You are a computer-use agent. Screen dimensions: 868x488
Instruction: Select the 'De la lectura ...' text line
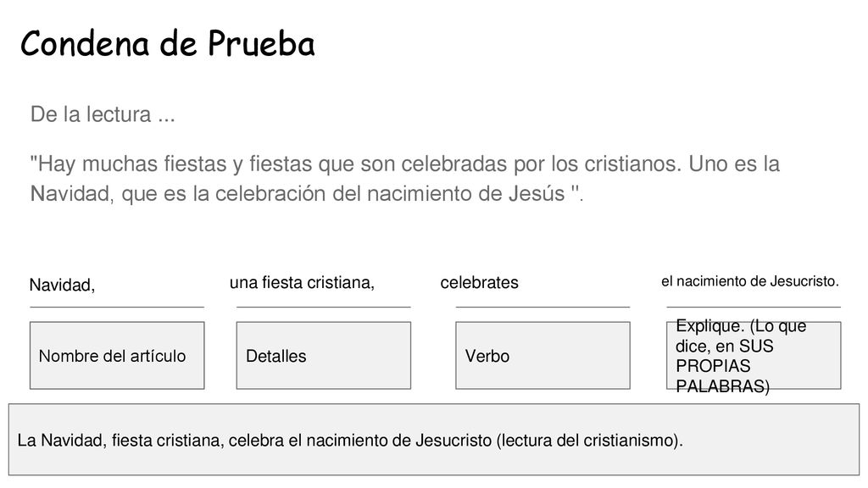(x=103, y=114)
